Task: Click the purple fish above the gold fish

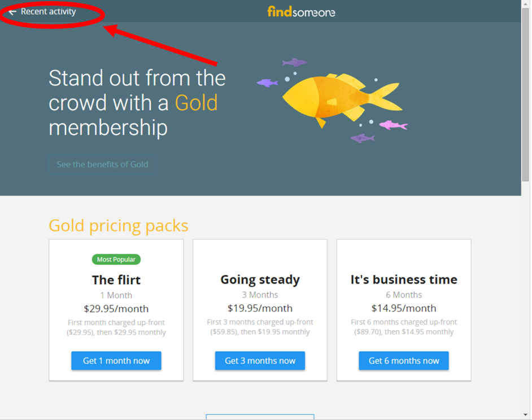Action: click(x=294, y=62)
